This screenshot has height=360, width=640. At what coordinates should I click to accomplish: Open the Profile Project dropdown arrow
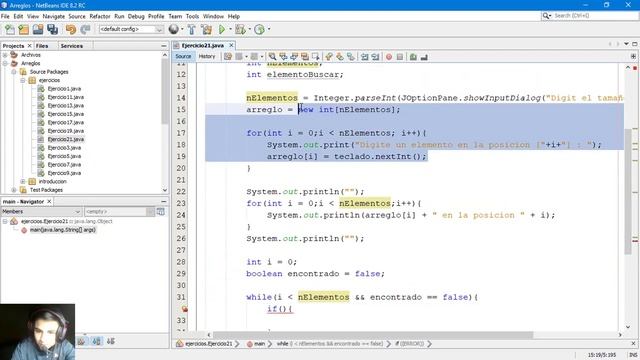pos(269,29)
